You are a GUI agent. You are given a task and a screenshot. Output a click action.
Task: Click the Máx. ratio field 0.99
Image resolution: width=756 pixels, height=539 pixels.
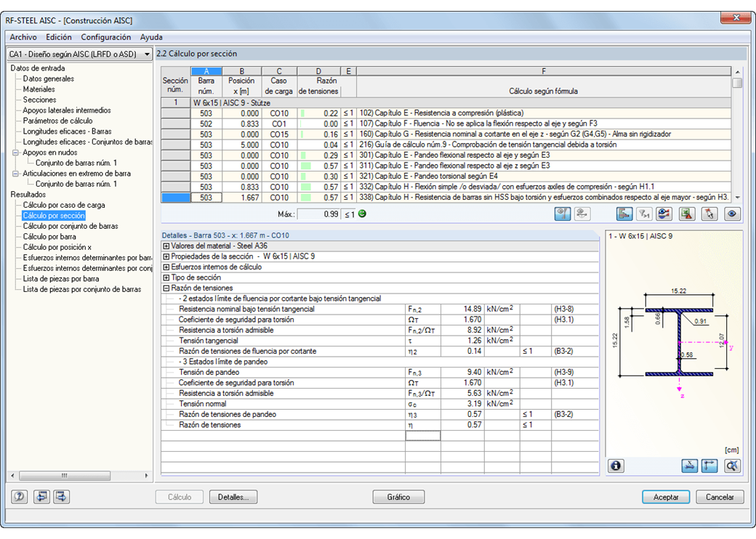pyautogui.click(x=318, y=214)
